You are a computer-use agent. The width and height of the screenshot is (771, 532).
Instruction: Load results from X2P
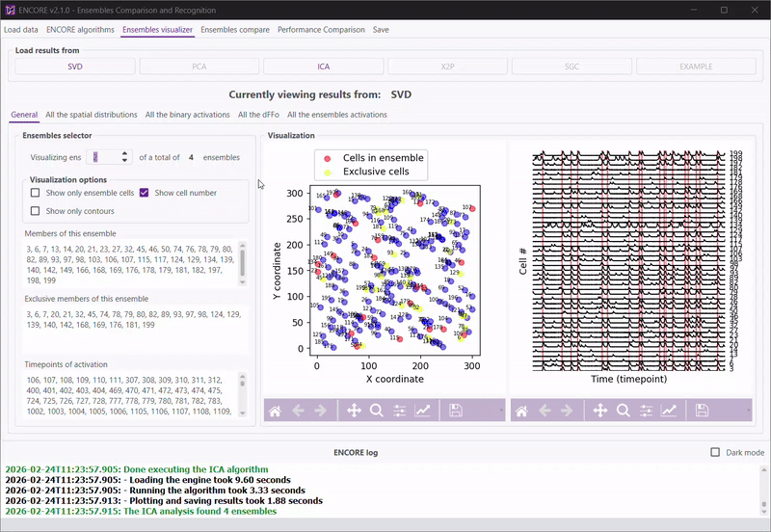coord(447,66)
